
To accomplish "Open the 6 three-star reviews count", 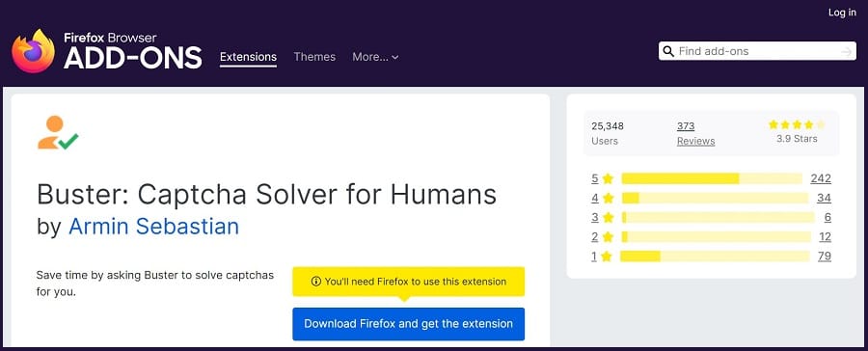I will 827,218.
